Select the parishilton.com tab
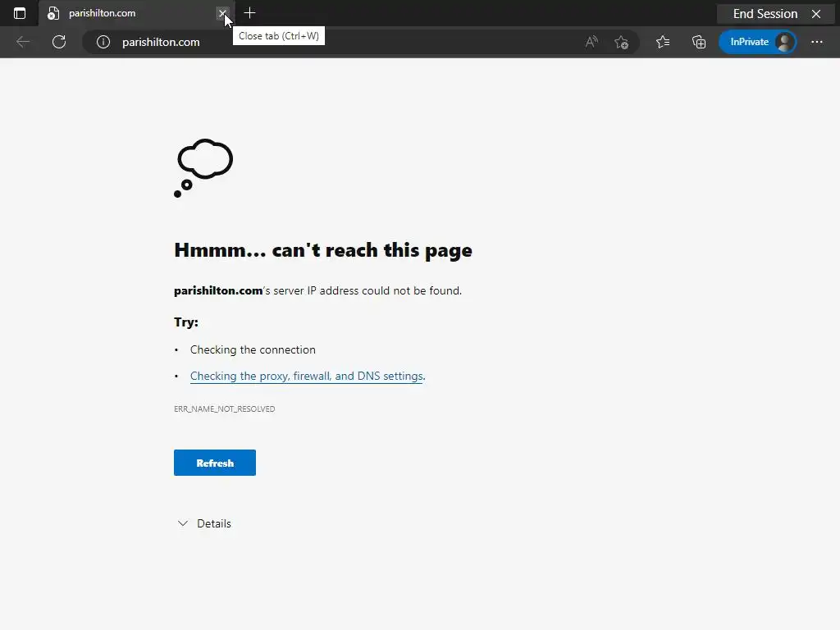Screen dimensions: 840x630 coord(137,13)
